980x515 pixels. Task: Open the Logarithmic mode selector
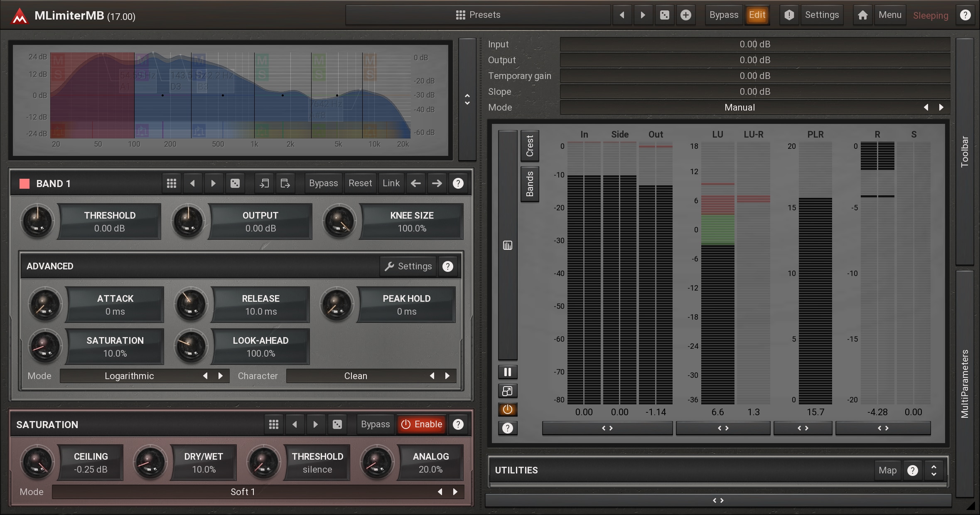click(129, 376)
